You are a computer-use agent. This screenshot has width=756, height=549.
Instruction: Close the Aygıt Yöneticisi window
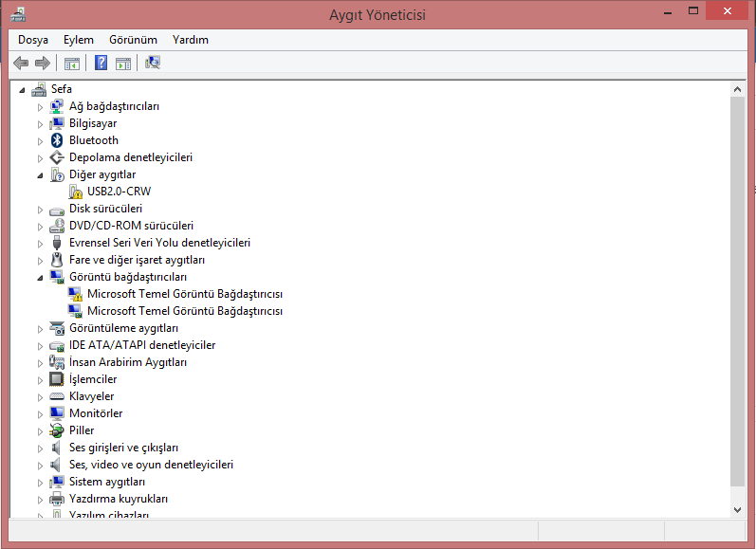728,11
